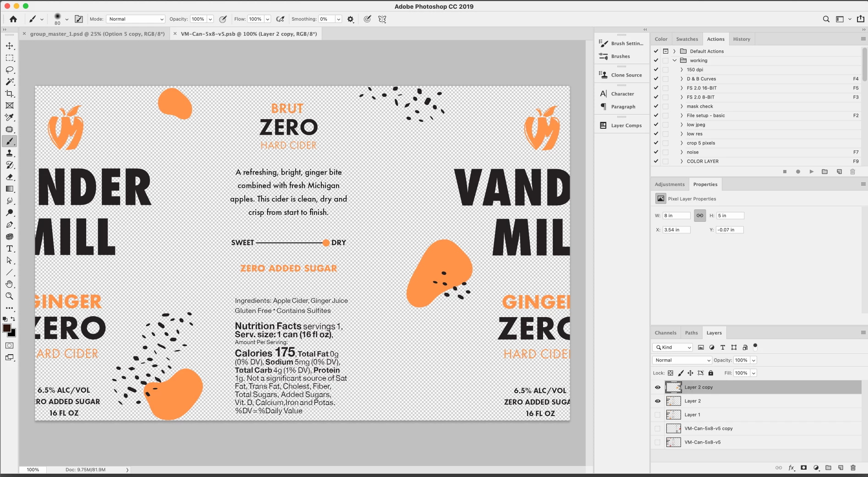Open the layer Kind filter dropdown
Image resolution: width=868 pixels, height=477 pixels.
pos(672,347)
